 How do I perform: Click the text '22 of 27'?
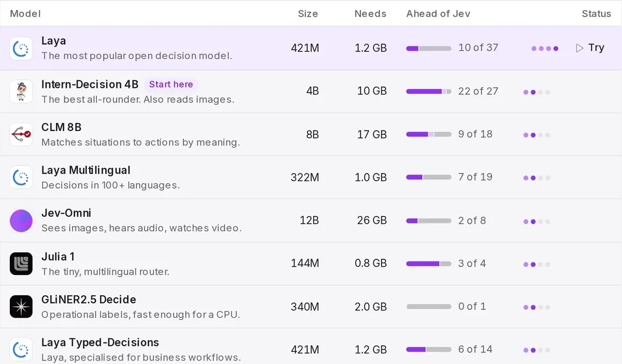click(x=478, y=91)
